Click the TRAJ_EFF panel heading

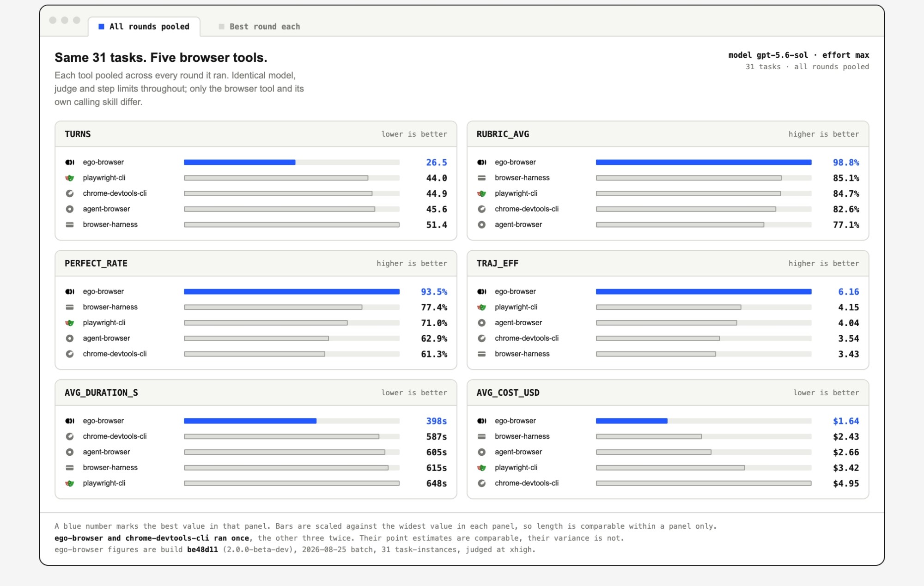(x=498, y=264)
